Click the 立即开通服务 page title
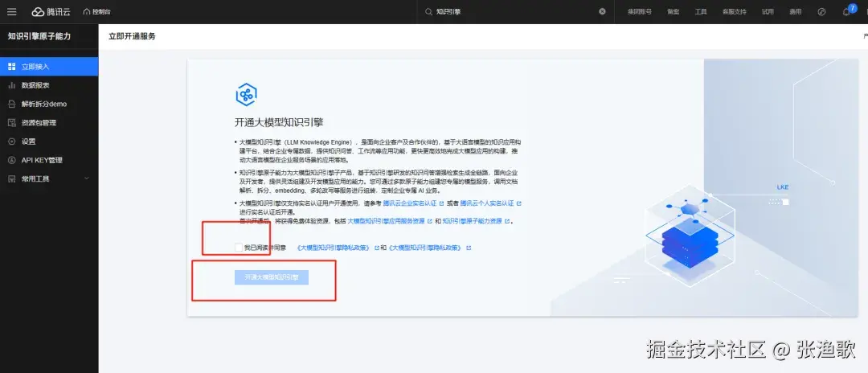 point(133,36)
